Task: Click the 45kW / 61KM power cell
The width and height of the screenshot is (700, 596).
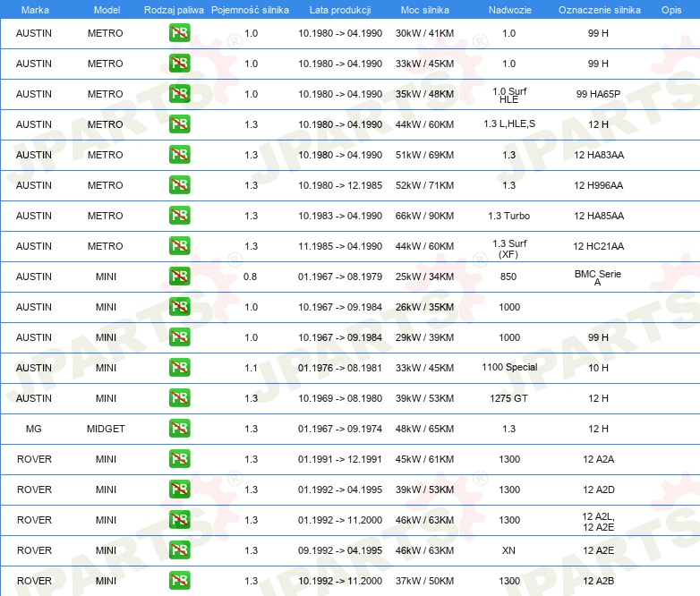Action: point(424,459)
